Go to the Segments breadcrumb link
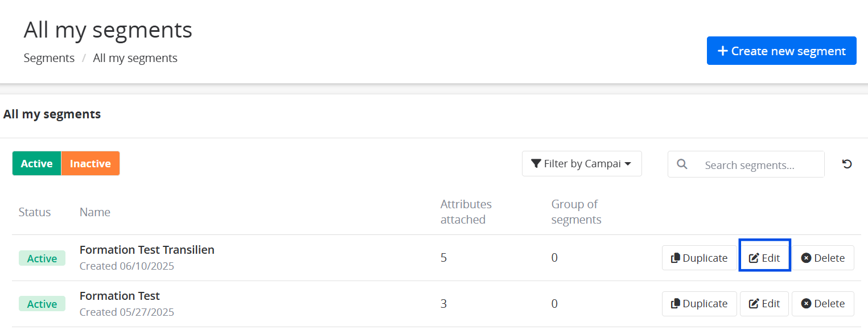This screenshot has height=330, width=868. coord(49,58)
